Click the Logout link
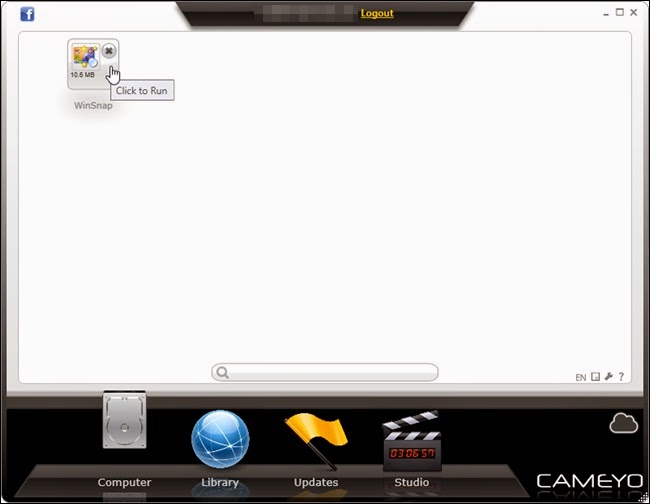This screenshot has width=650, height=504. [377, 13]
